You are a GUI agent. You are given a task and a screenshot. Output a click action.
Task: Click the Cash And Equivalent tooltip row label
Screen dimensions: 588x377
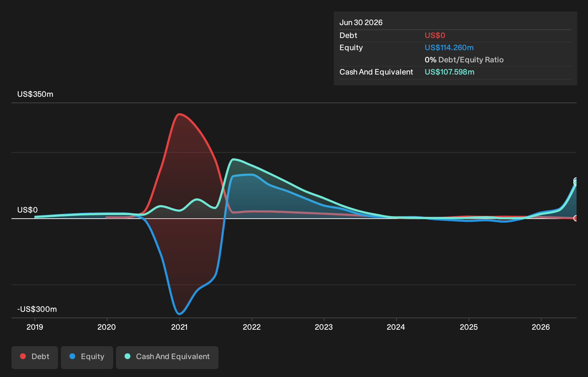click(376, 72)
